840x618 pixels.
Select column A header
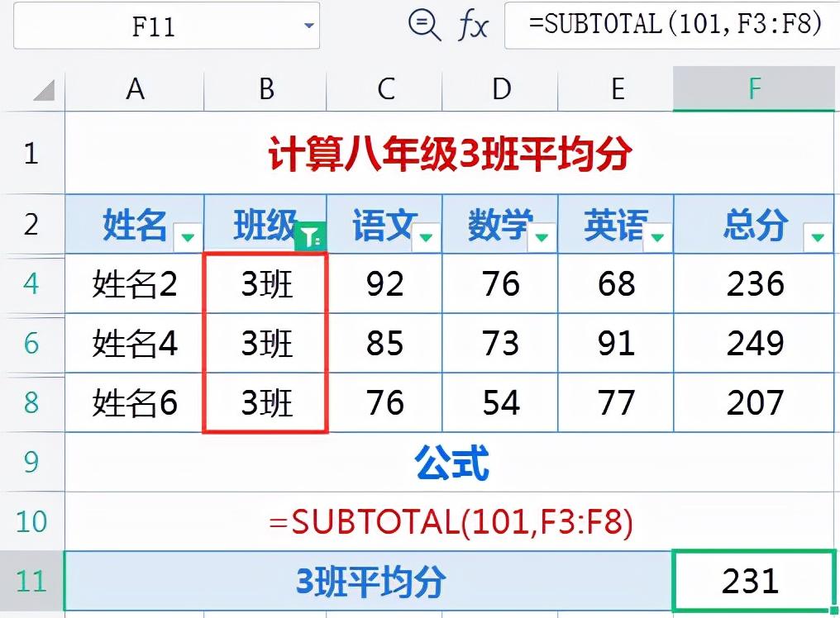pyautogui.click(x=135, y=89)
